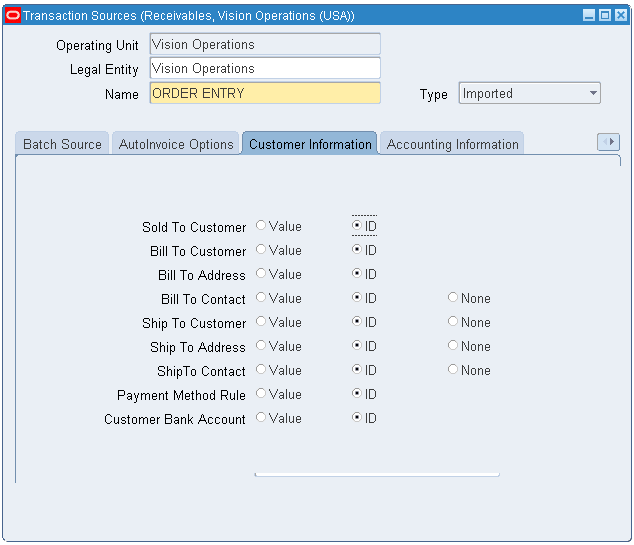
Task: Click the Operating Unit field
Action: tap(264, 45)
